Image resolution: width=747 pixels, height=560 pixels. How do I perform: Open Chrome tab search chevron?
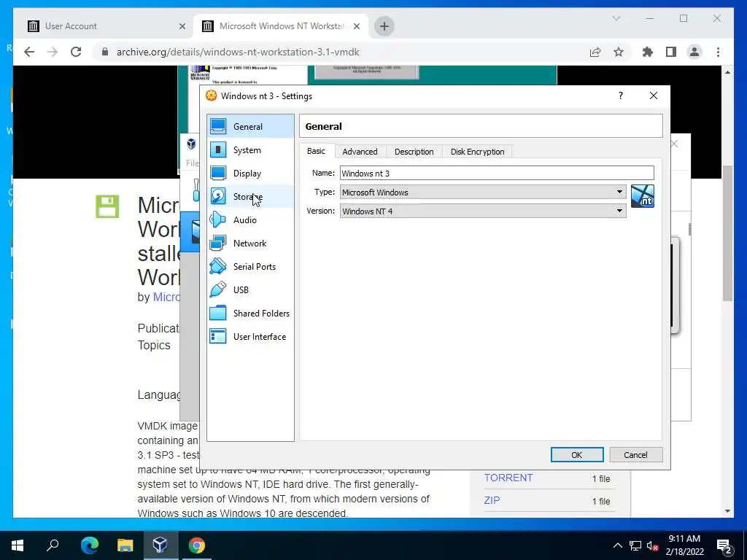(616, 18)
